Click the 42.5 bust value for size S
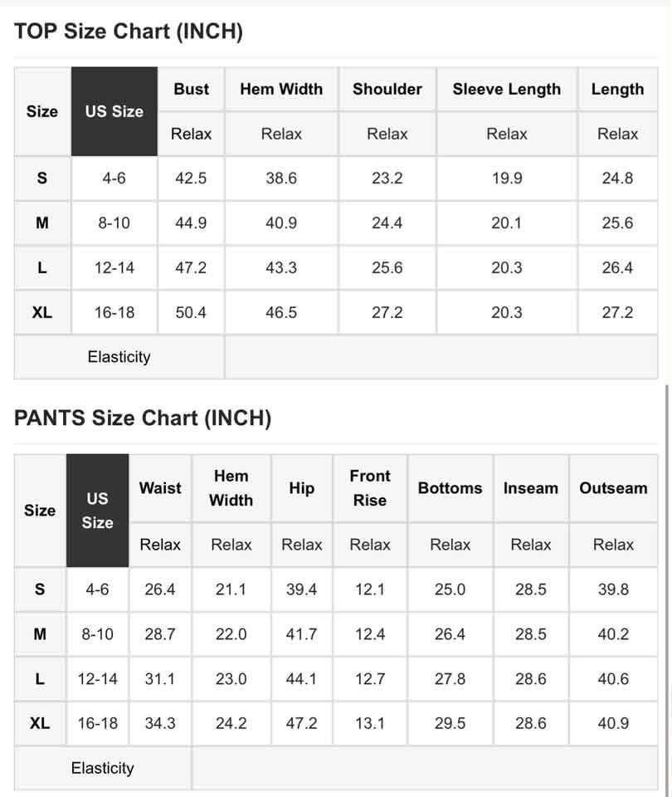This screenshot has height=797, width=672. (191, 178)
